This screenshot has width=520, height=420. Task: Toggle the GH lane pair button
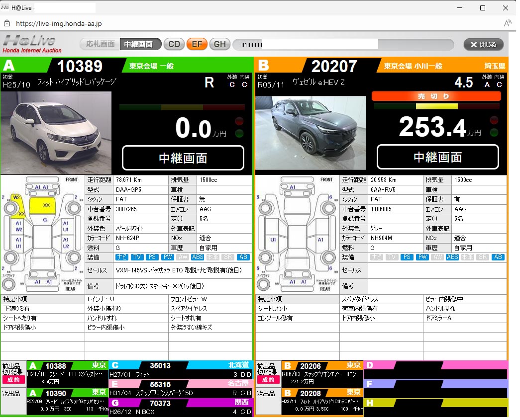(219, 44)
